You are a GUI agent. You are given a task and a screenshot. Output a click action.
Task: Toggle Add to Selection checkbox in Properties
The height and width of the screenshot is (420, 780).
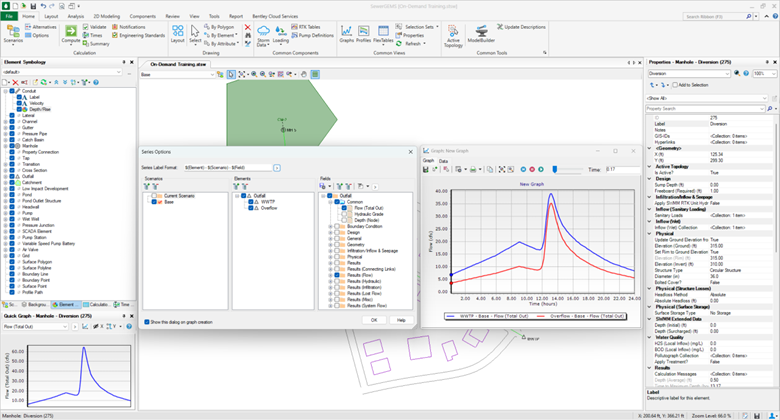coord(675,85)
